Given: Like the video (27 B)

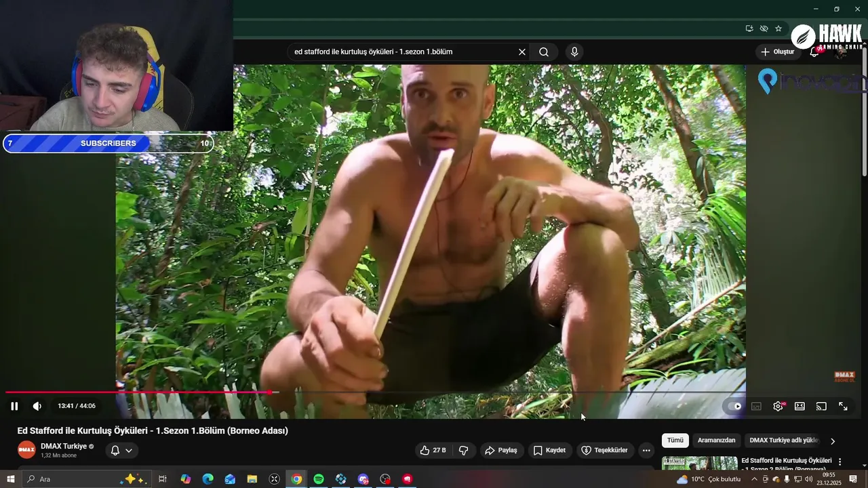Looking at the screenshot, I should tap(433, 450).
